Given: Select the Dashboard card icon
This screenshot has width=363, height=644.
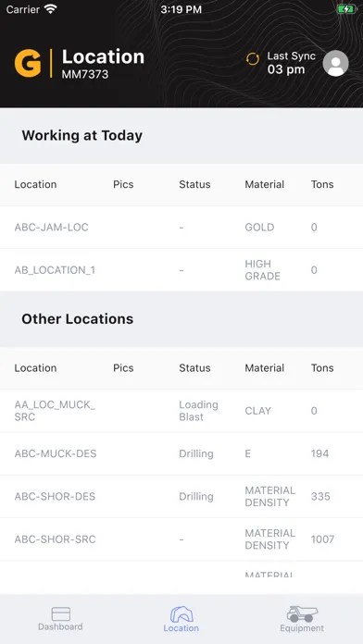Looking at the screenshot, I should (x=61, y=614).
